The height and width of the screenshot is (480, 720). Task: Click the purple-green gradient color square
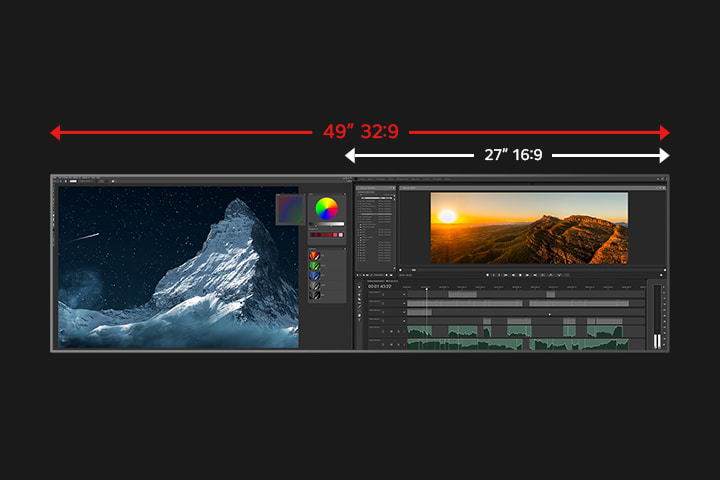pos(290,209)
